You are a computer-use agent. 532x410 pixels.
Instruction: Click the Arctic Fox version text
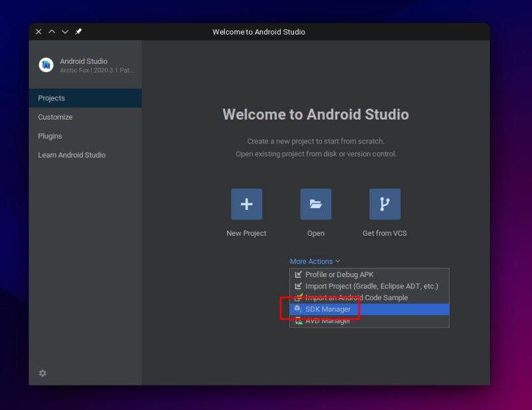click(97, 70)
